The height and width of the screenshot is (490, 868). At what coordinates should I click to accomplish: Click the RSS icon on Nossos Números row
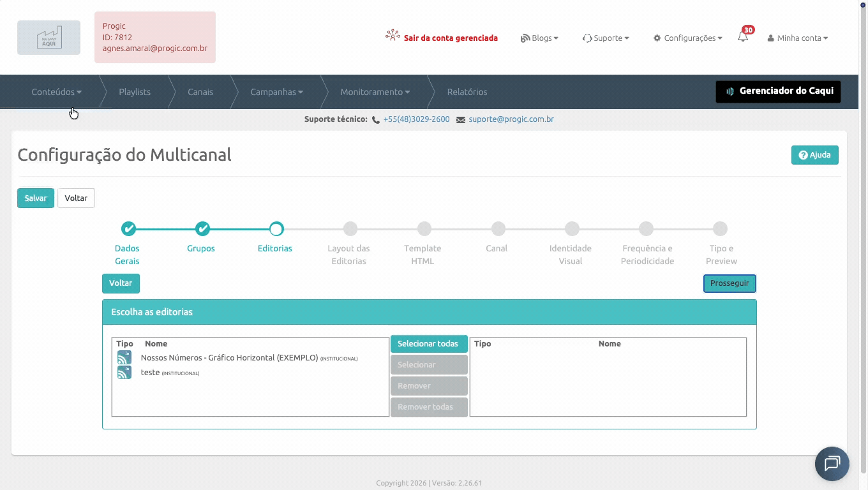pyautogui.click(x=124, y=357)
